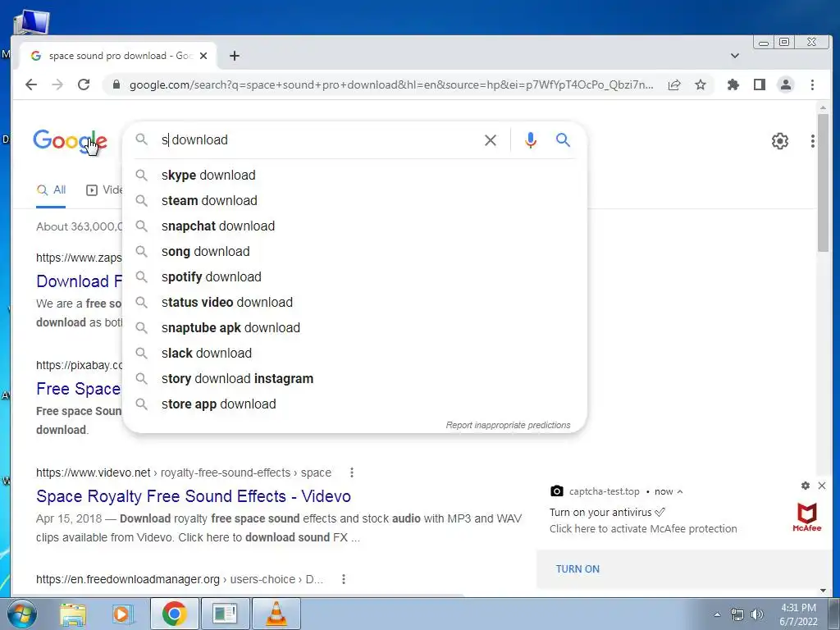Image resolution: width=840 pixels, height=630 pixels.
Task: Switch to the Videos results tab
Action: tap(104, 190)
